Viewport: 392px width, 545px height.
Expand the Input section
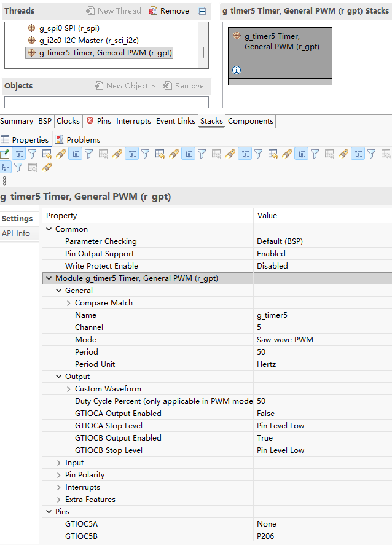(x=59, y=463)
